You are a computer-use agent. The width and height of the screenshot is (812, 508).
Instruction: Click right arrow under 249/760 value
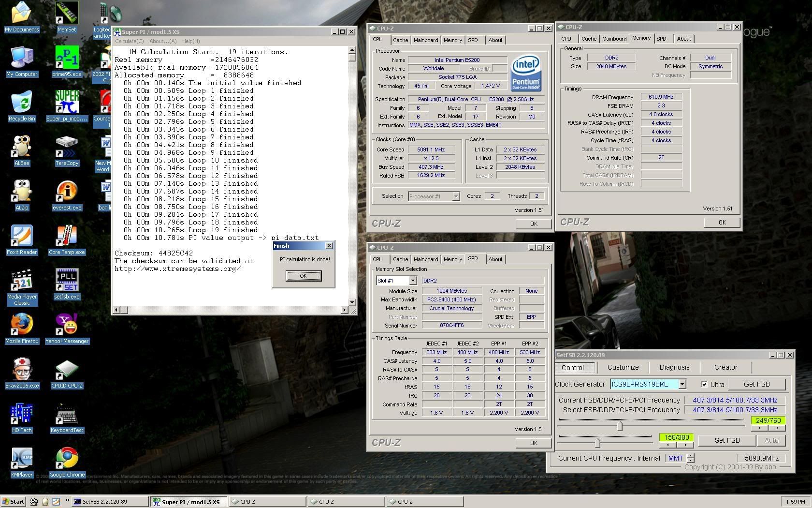coord(777,428)
